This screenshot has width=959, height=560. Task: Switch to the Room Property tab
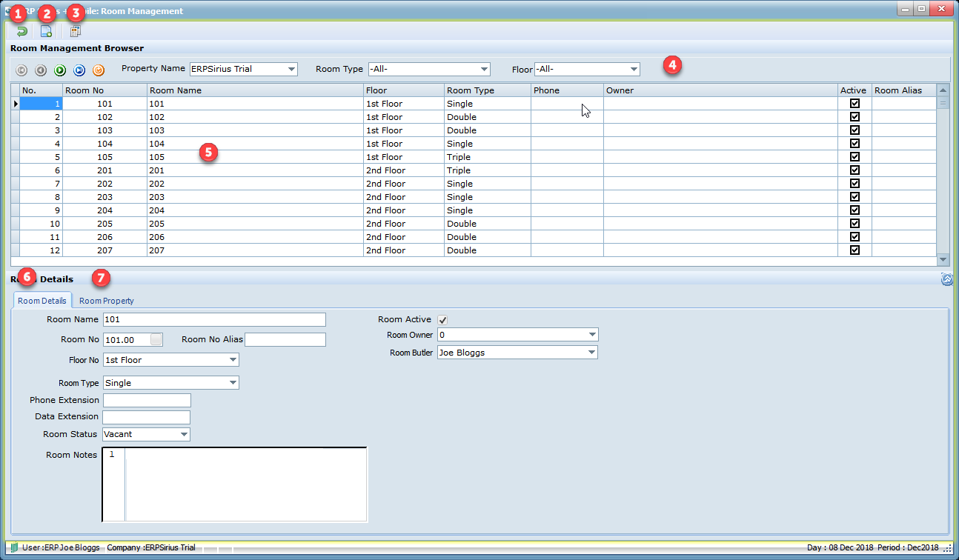point(107,301)
